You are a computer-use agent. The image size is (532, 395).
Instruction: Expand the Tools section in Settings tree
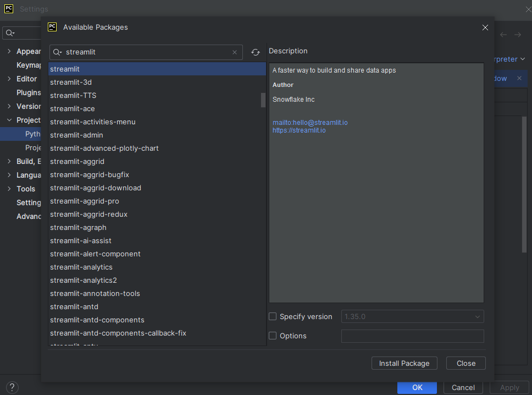(x=9, y=189)
